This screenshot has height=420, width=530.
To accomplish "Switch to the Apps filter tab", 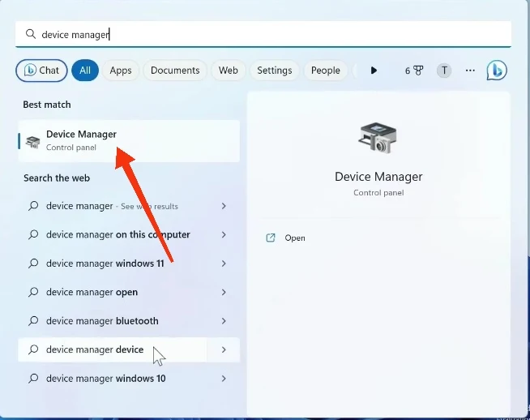I will click(x=120, y=71).
